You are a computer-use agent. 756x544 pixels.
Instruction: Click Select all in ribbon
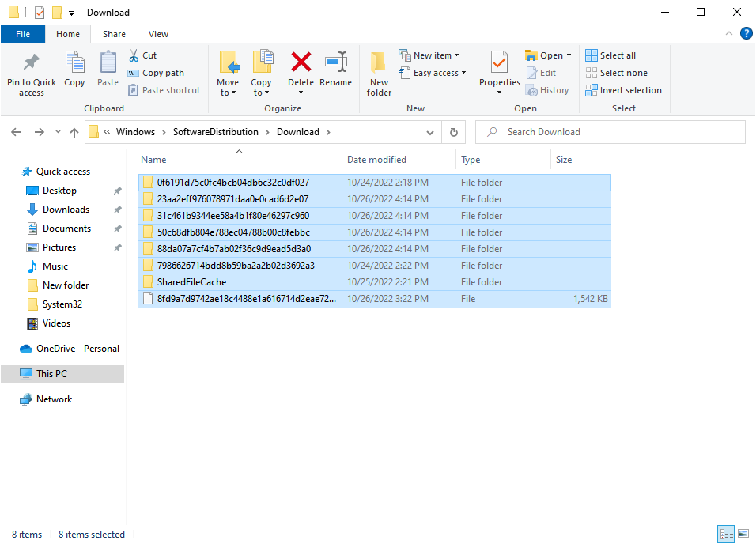[x=610, y=55]
